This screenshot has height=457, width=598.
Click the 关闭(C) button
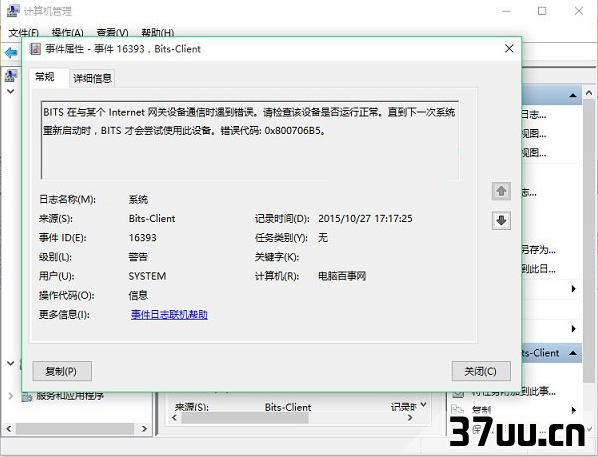[x=481, y=371]
